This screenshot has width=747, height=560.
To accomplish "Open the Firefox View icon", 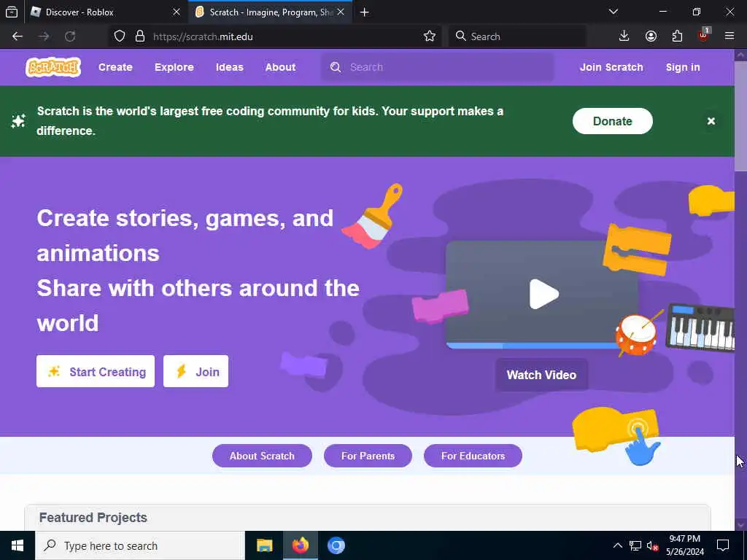I will click(x=12, y=12).
